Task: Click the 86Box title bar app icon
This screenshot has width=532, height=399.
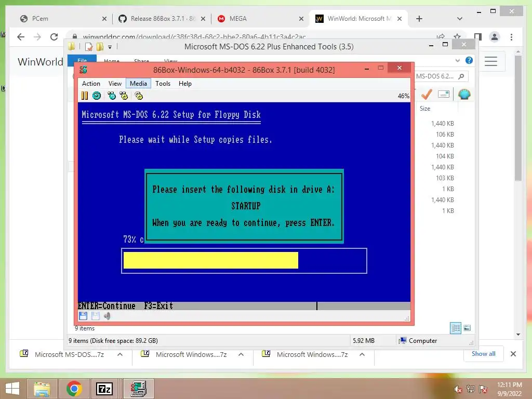Action: tap(83, 70)
